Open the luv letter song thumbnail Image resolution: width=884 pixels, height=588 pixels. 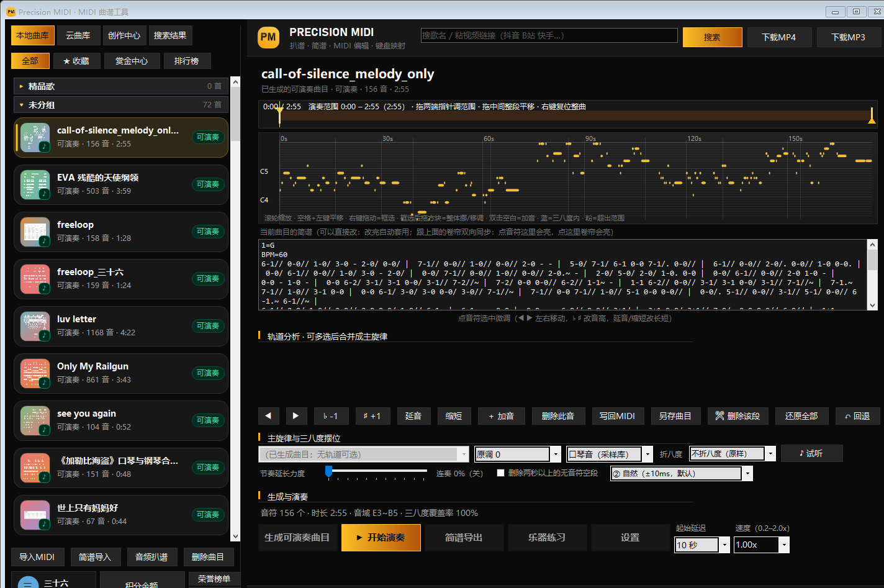(x=35, y=326)
